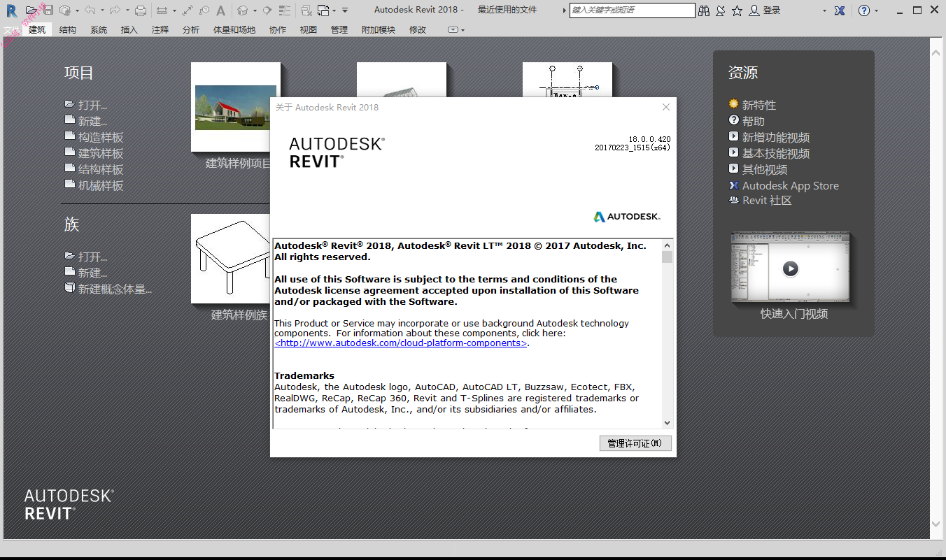Open the autodesk.com cloud-platform-components link
The image size is (946, 560).
(400, 343)
